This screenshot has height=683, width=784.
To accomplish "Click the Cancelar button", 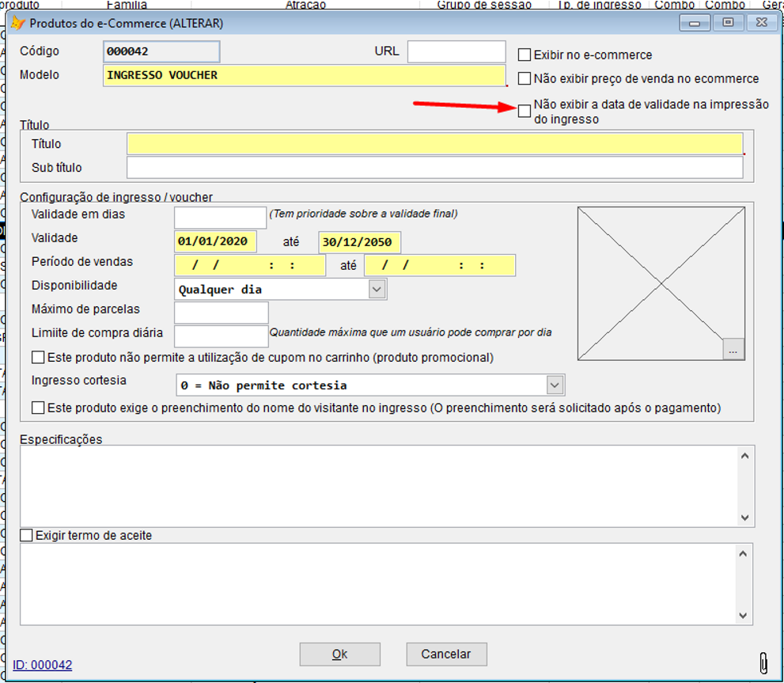I will [446, 654].
